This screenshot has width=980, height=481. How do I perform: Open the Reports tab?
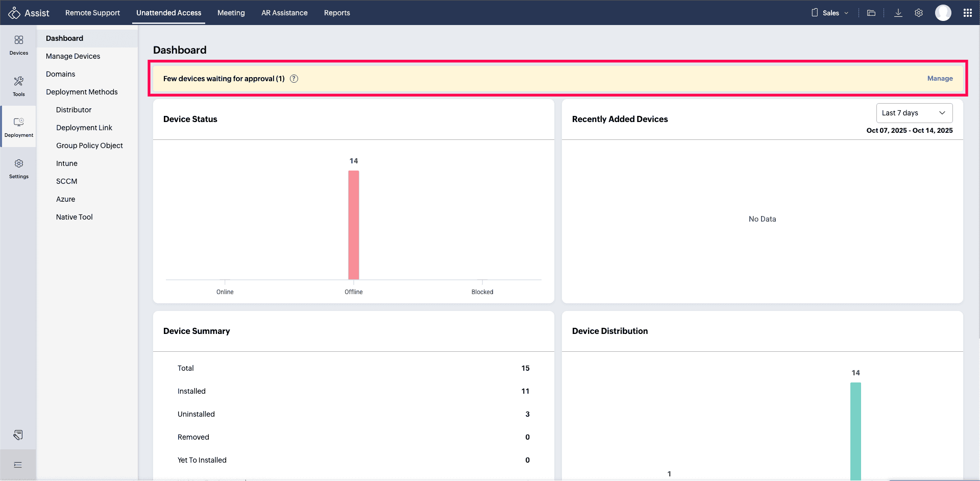point(337,13)
